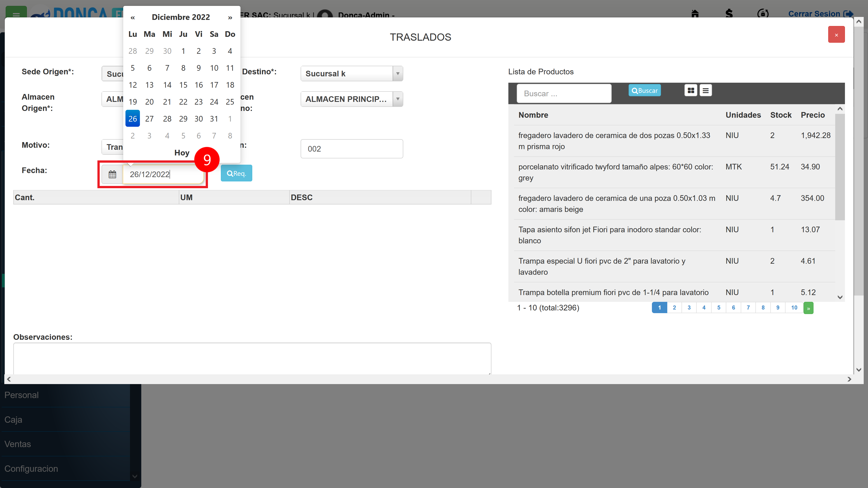The width and height of the screenshot is (868, 488).
Task: Switch product list to grid view
Action: 691,90
